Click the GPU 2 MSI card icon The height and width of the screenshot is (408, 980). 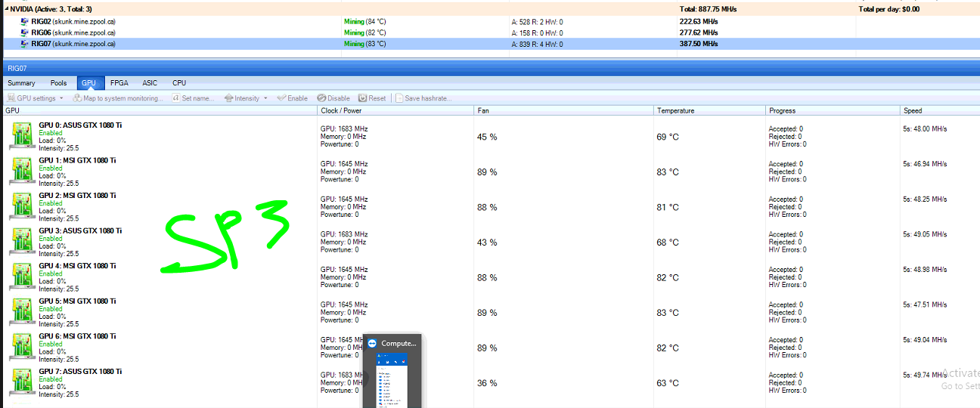click(22, 207)
